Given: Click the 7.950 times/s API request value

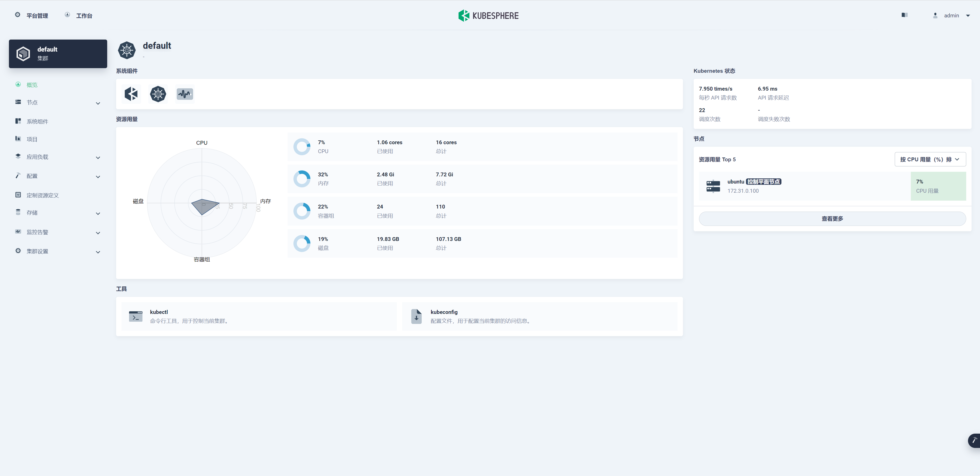Looking at the screenshot, I should (716, 89).
